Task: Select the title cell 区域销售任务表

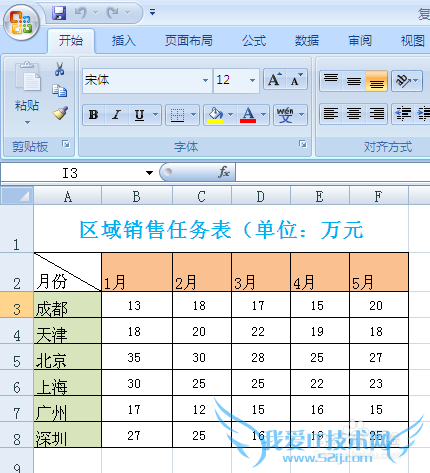Action: point(221,229)
